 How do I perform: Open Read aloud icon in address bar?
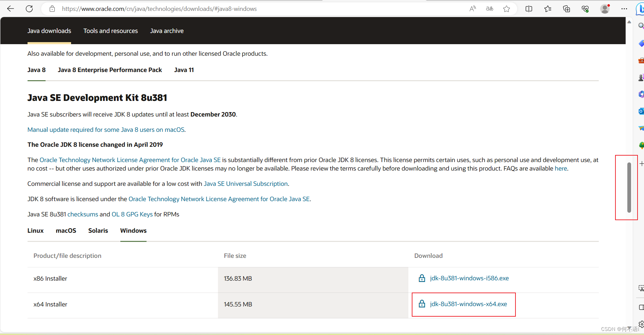tap(473, 9)
